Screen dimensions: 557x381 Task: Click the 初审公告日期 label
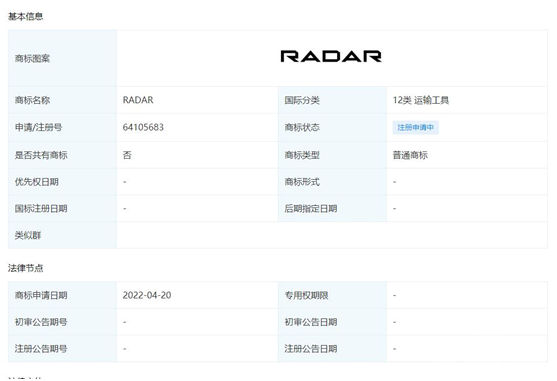(310, 322)
